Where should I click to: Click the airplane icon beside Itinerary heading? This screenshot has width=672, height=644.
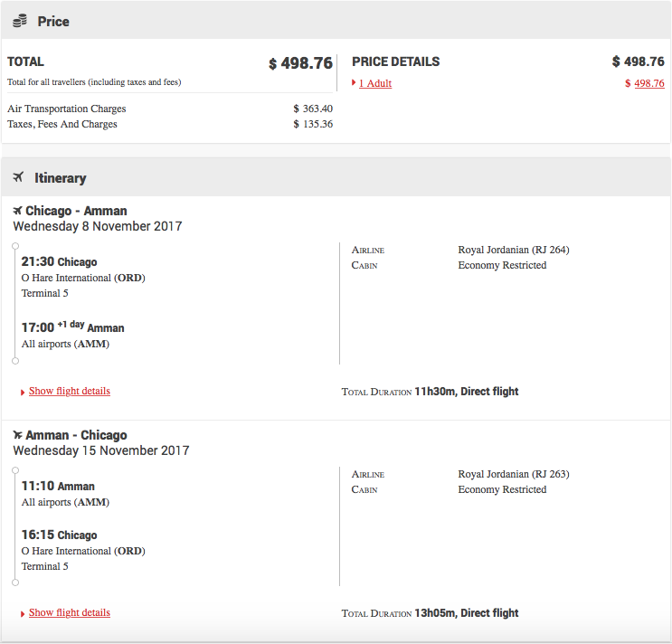[x=18, y=177]
